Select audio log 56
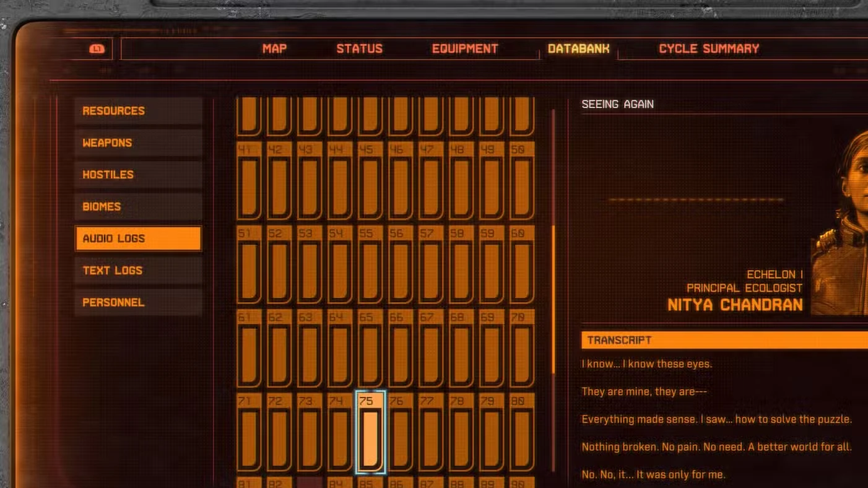Image resolution: width=868 pixels, height=488 pixels. 401,264
